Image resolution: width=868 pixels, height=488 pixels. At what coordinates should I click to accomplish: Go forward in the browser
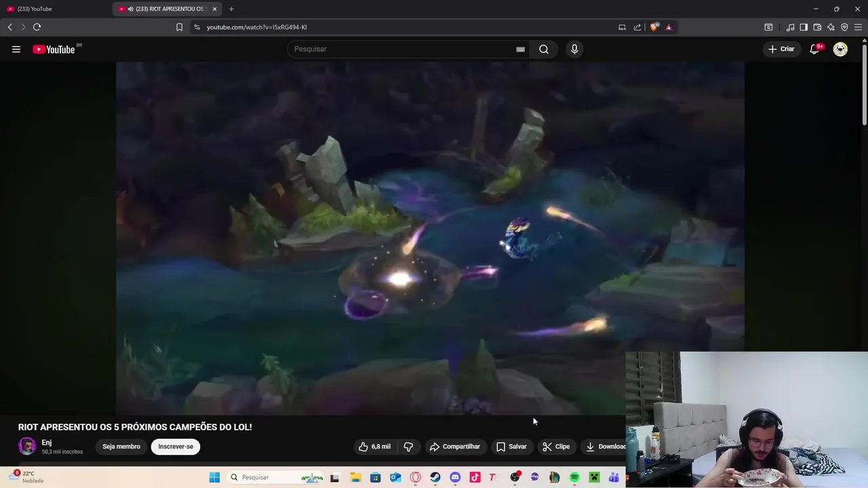click(22, 27)
